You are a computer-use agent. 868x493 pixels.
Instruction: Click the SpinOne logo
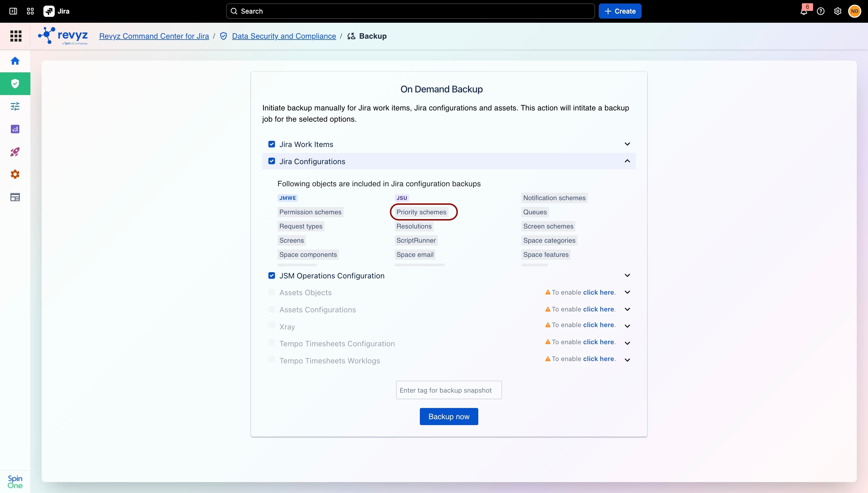(x=15, y=481)
